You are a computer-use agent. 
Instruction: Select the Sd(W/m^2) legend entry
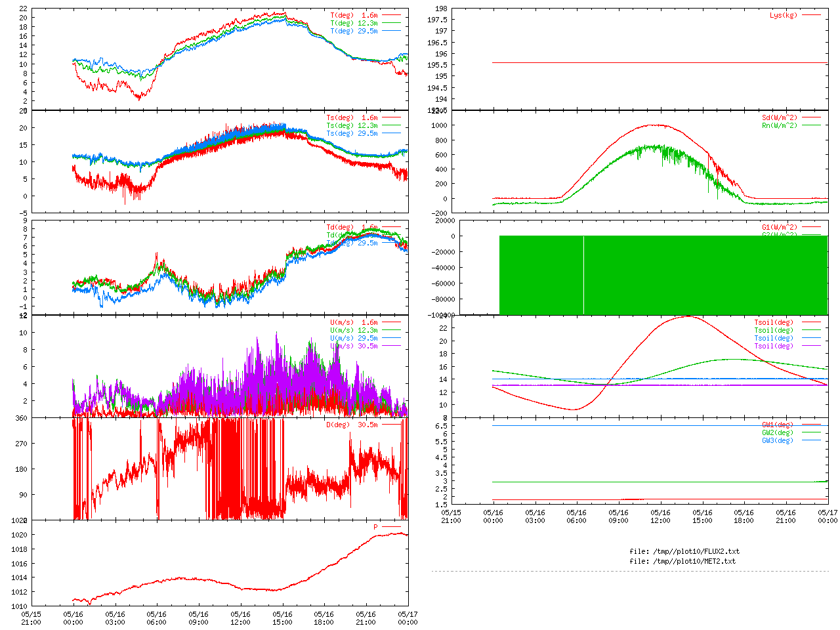point(791,117)
